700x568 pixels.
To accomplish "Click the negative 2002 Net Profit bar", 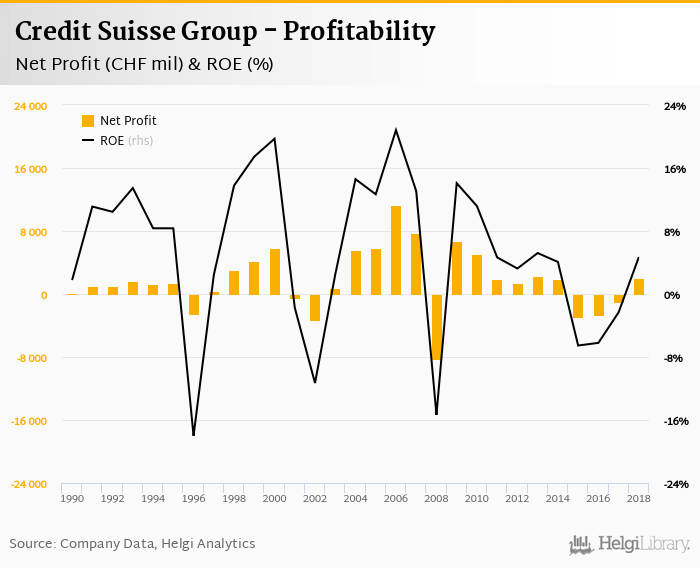I will point(315,308).
